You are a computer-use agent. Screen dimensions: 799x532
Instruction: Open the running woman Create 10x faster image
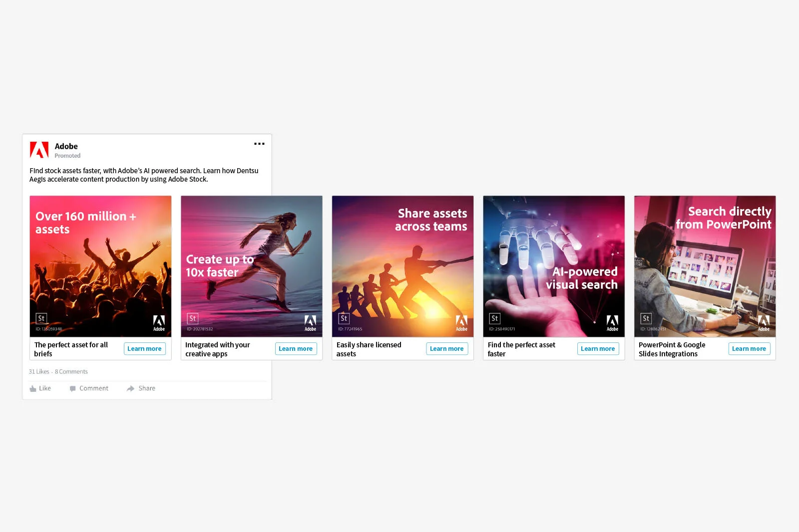coord(252,266)
